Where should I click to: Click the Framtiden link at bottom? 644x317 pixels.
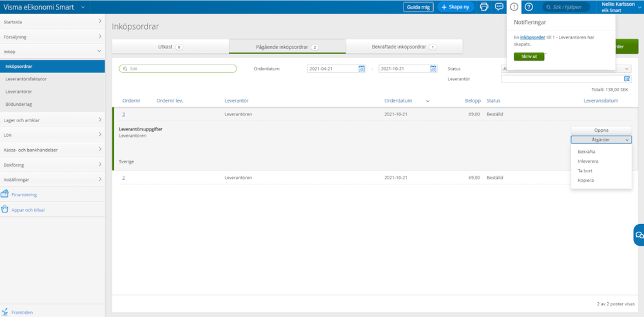pyautogui.click(x=22, y=312)
